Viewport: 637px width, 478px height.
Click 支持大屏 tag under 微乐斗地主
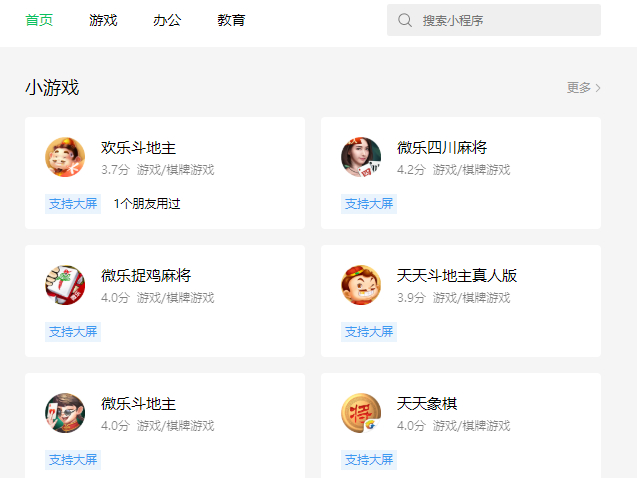[73, 460]
